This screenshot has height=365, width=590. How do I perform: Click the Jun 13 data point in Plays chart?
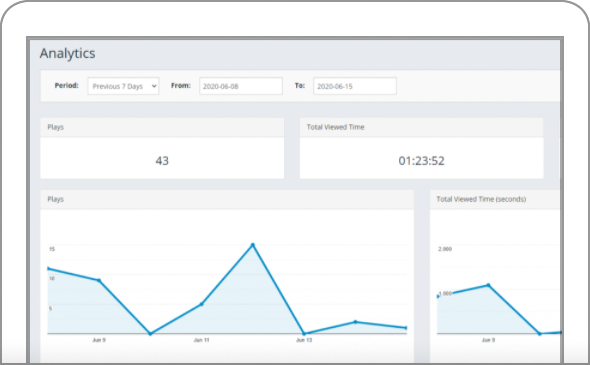click(x=304, y=333)
